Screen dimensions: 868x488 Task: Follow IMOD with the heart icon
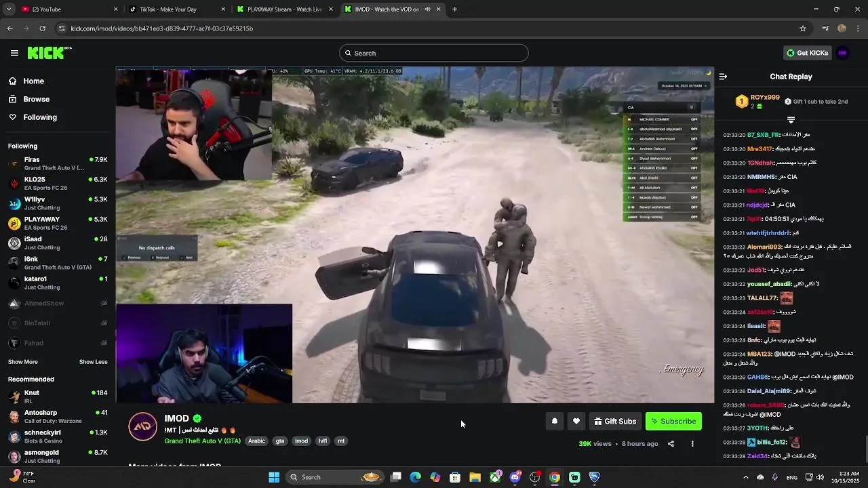[576, 421]
